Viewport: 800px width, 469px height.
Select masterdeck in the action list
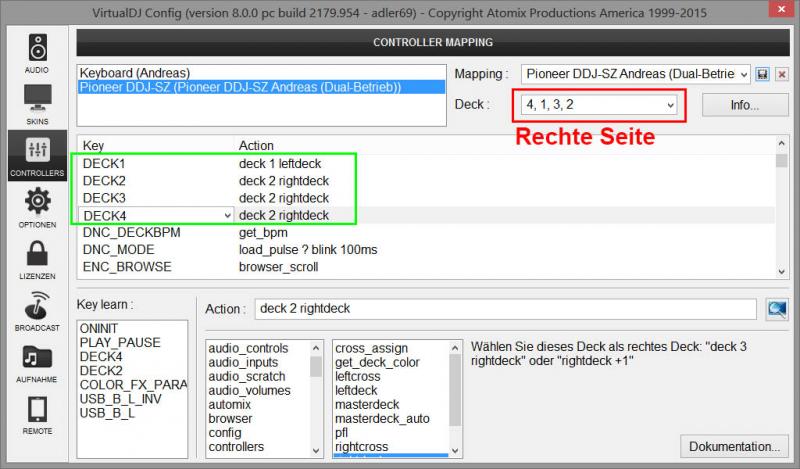pyautogui.click(x=368, y=404)
